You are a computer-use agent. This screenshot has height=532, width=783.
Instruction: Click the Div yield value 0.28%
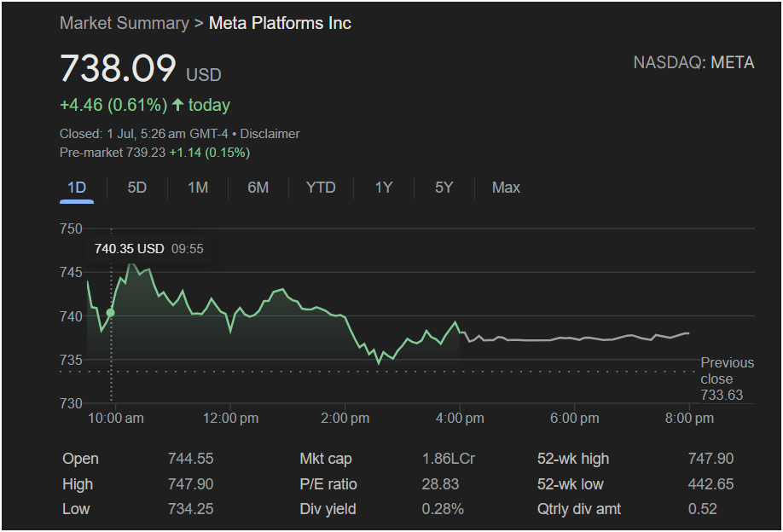[443, 509]
